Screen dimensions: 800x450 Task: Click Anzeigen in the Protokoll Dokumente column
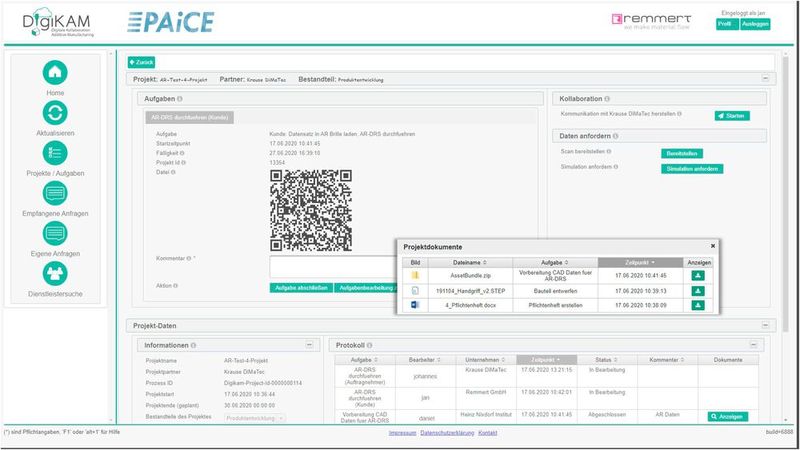coord(728,417)
